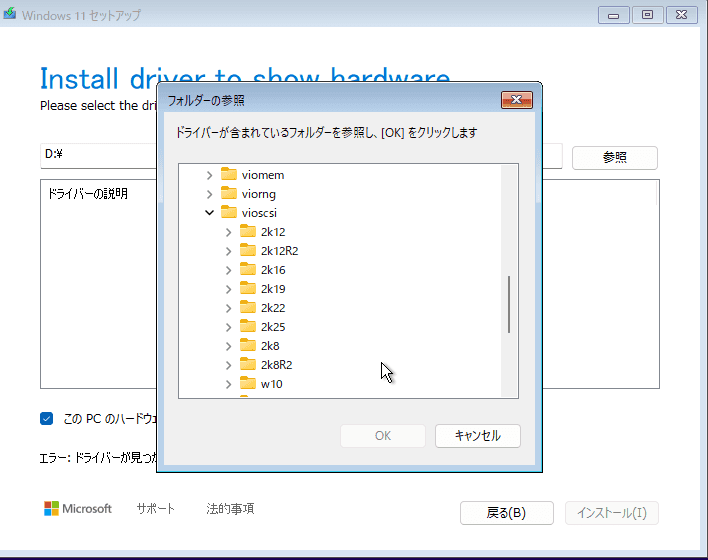Click the 2k16 folder icon
The height and width of the screenshot is (560, 708).
click(248, 269)
